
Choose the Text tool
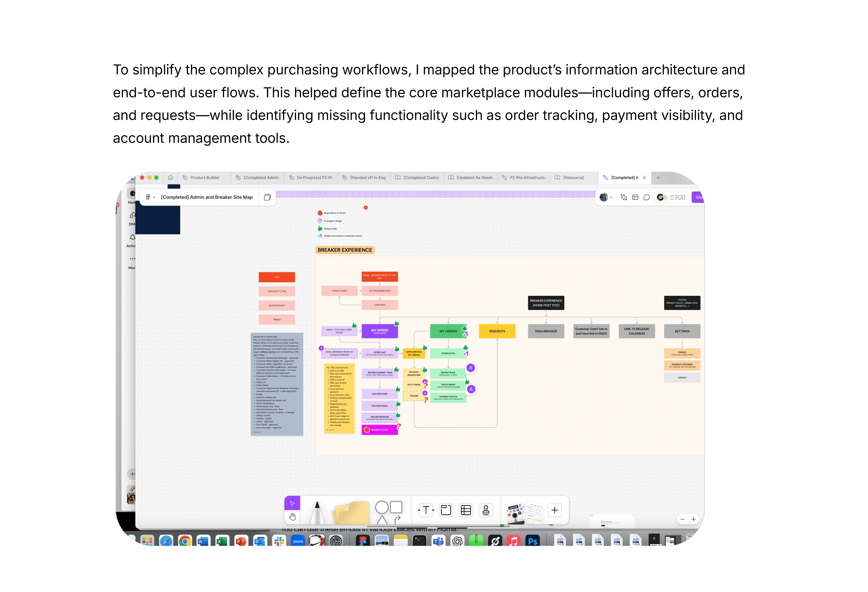click(426, 510)
